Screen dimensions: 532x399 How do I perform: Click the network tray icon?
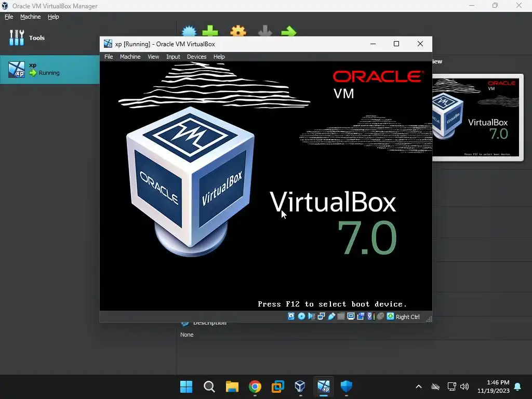(x=451, y=387)
